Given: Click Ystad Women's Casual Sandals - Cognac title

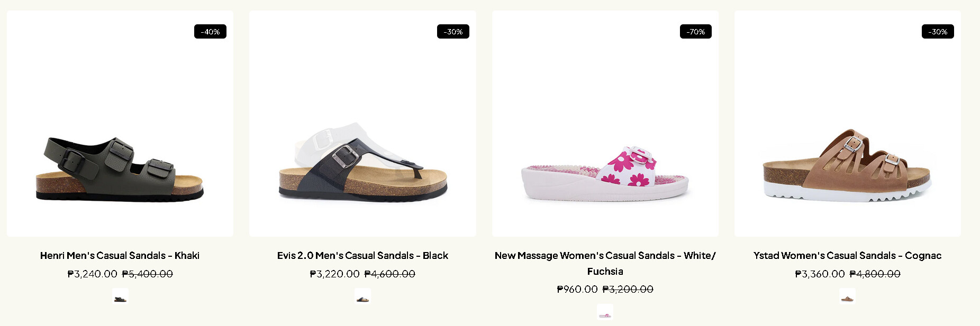Looking at the screenshot, I should [x=847, y=256].
